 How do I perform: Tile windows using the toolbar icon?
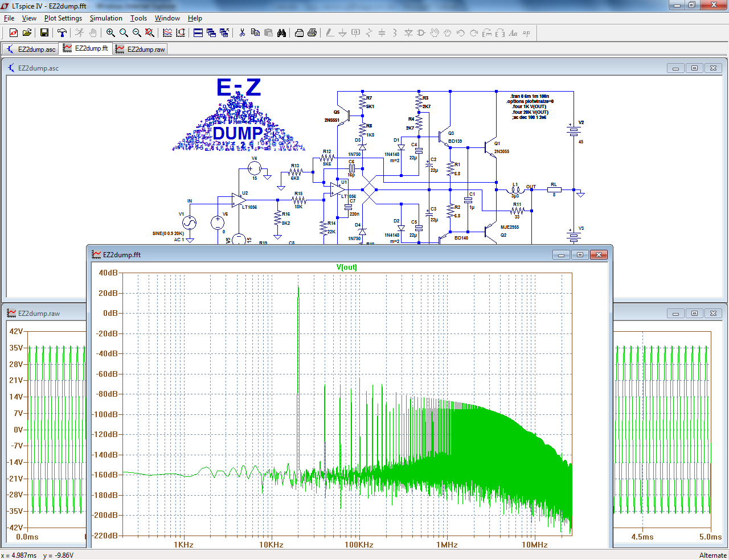pos(198,33)
